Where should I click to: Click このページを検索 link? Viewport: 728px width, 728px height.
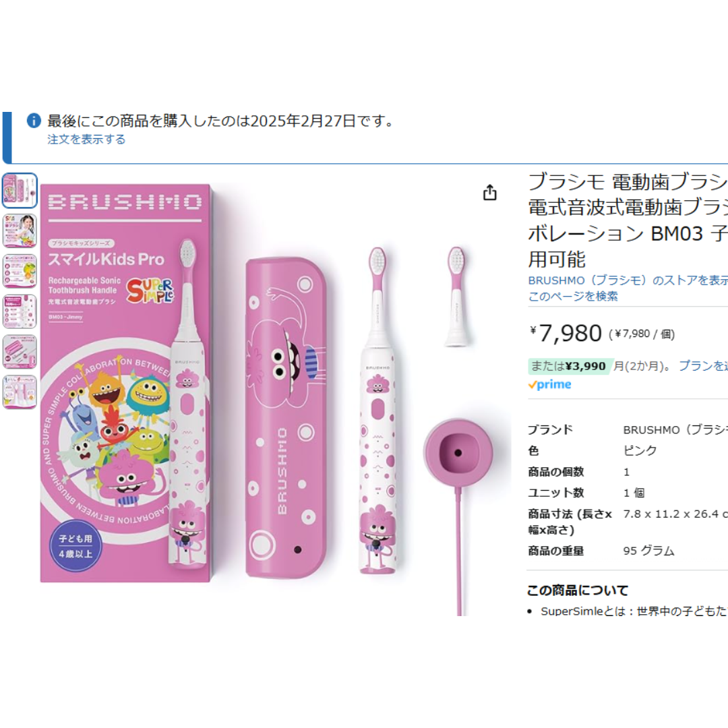(573, 296)
